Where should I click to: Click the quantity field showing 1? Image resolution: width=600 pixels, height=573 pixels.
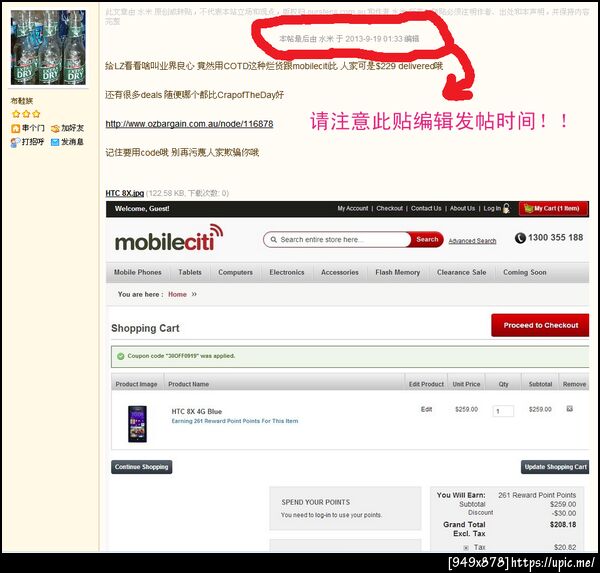tap(503, 411)
